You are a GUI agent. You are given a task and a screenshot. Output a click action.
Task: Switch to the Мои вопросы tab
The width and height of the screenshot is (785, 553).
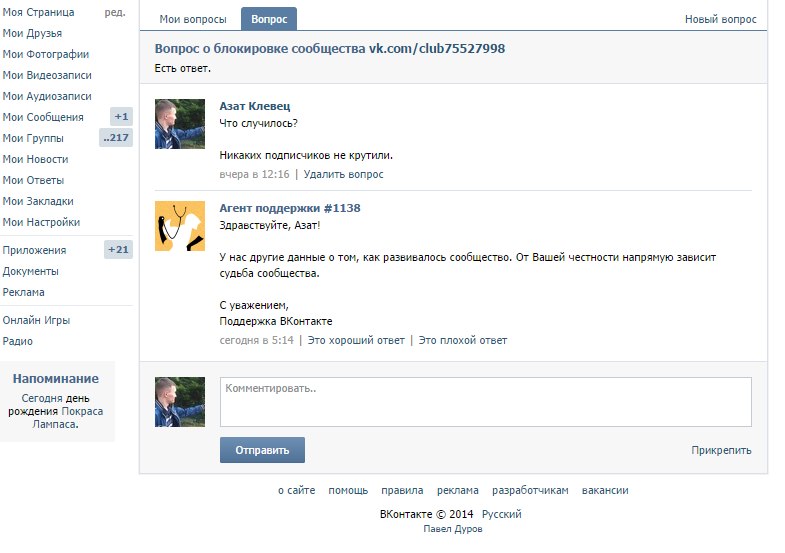193,19
